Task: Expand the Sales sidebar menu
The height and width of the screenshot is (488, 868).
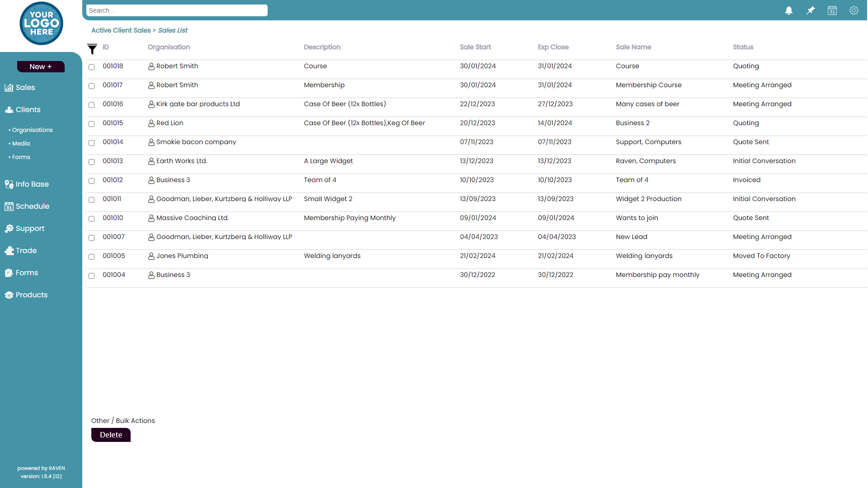Action: [x=25, y=88]
